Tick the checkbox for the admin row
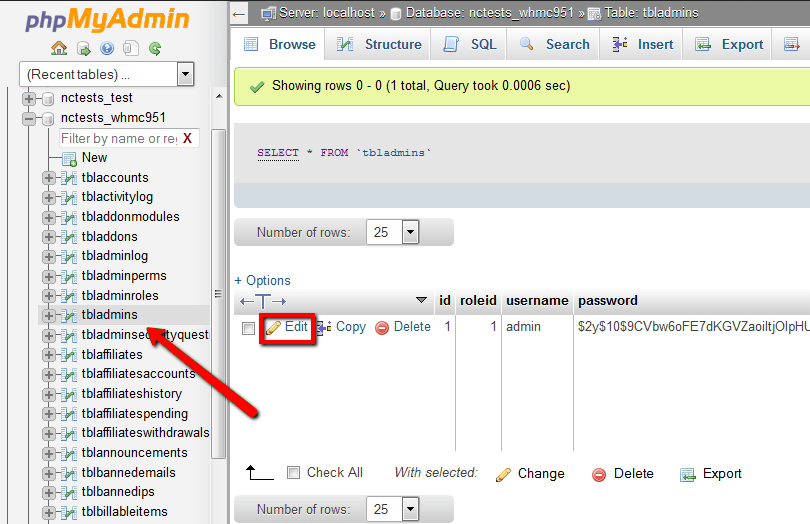The width and height of the screenshot is (810, 524). click(248, 328)
